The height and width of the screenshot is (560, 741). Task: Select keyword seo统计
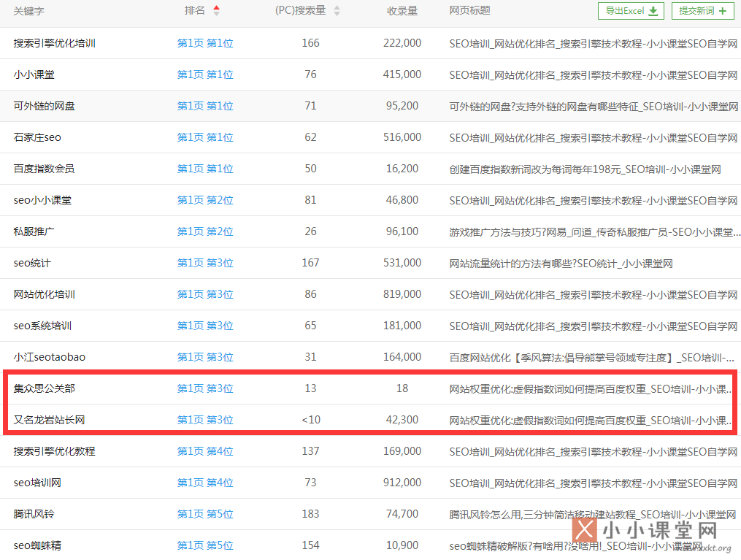pos(32,263)
